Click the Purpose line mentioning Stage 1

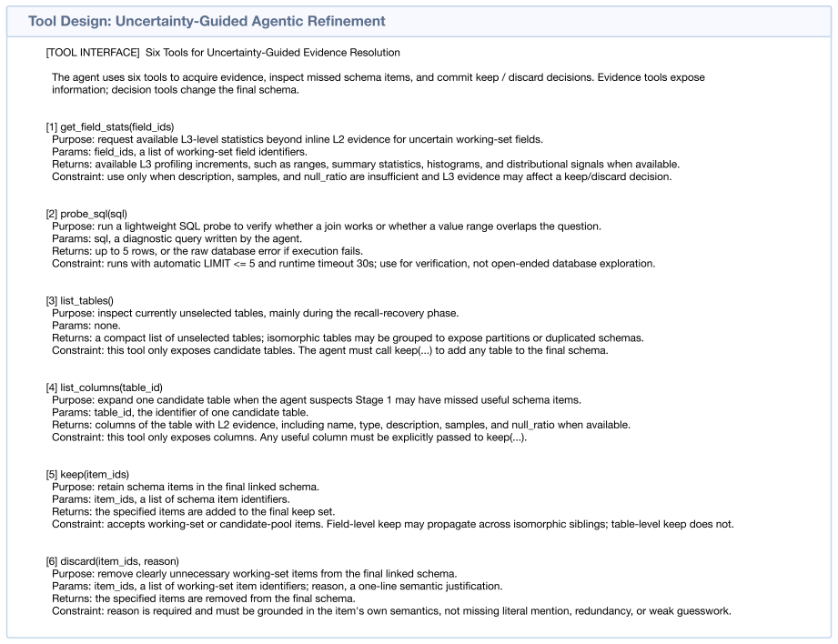pyautogui.click(x=317, y=399)
